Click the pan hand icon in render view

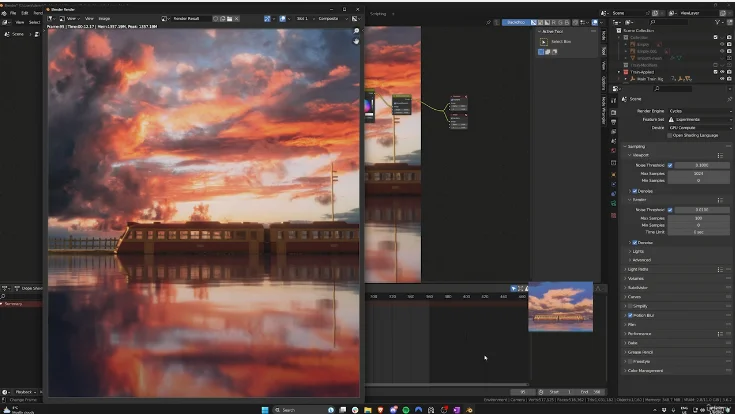point(356,41)
